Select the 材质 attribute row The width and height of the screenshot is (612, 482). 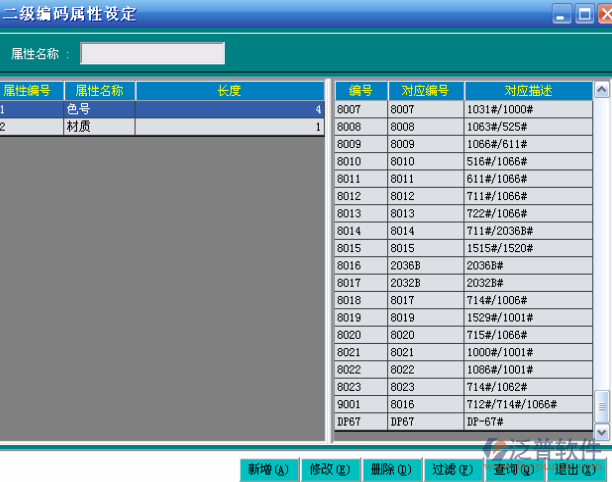100,127
